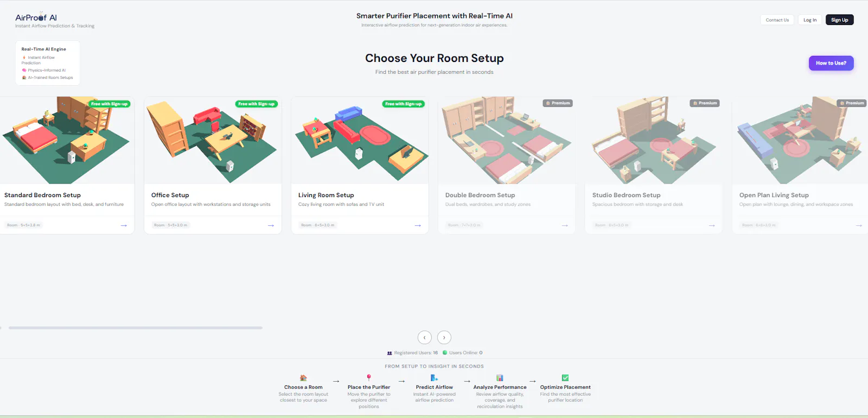Click the arrow on Open Plan Living card

click(x=859, y=225)
